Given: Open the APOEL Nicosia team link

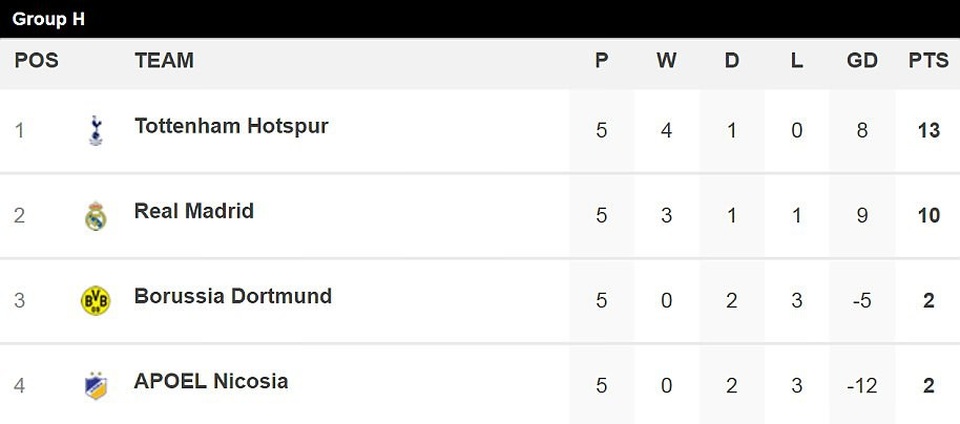Looking at the screenshot, I should 211,381.
